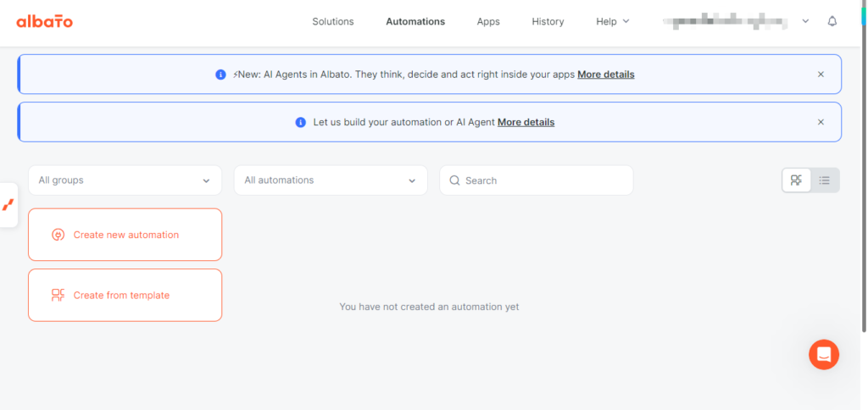868x410 pixels.
Task: Click the page vertical scrollbar
Action: [x=864, y=166]
